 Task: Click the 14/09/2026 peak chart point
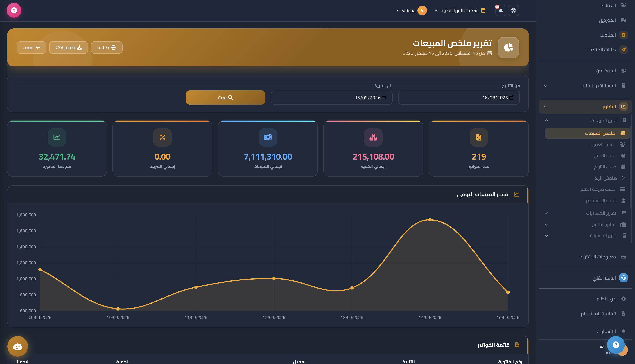click(x=430, y=220)
